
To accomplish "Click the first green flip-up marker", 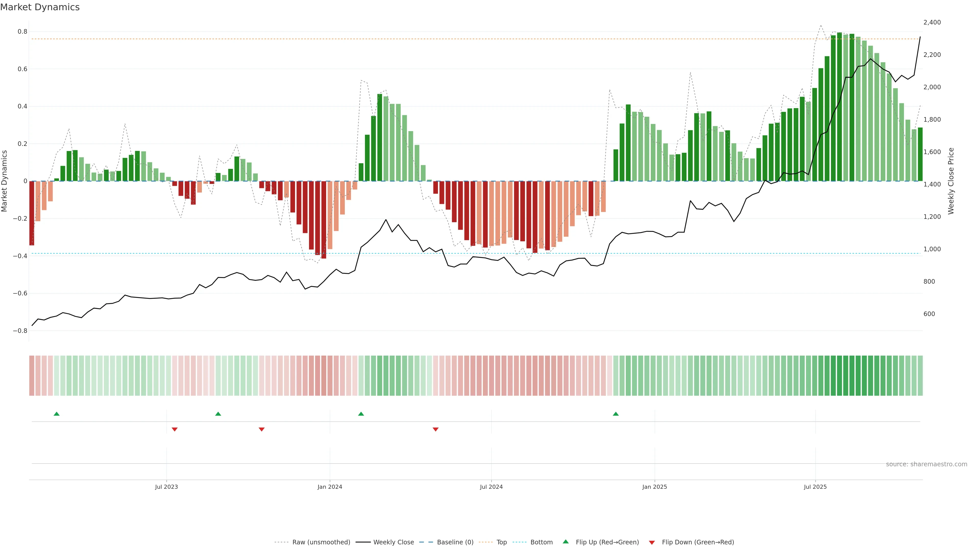I will pos(57,414).
